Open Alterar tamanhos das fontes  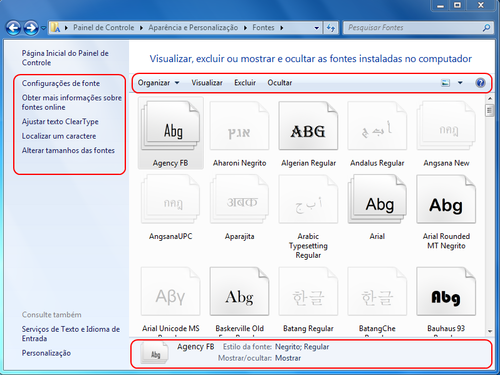tap(68, 150)
